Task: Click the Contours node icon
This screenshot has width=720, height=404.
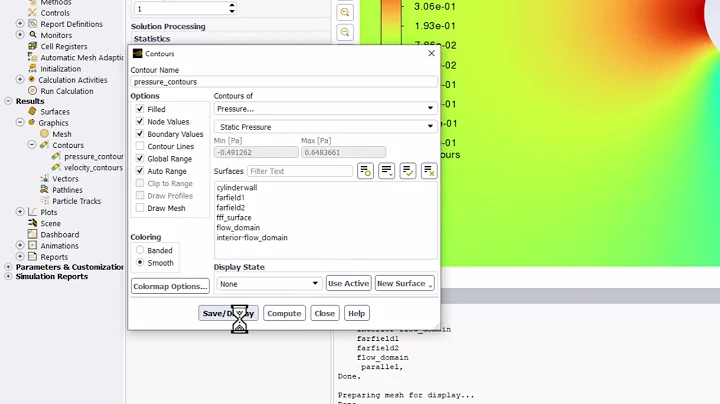Action: (x=44, y=145)
